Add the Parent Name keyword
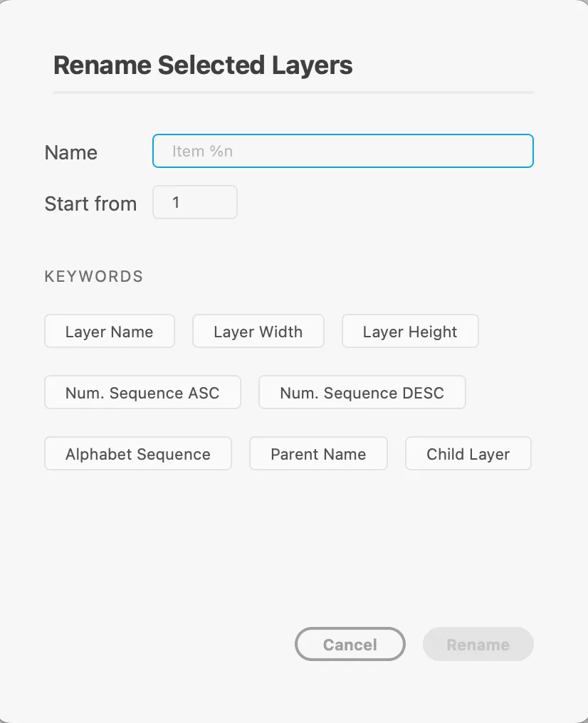 click(x=318, y=454)
